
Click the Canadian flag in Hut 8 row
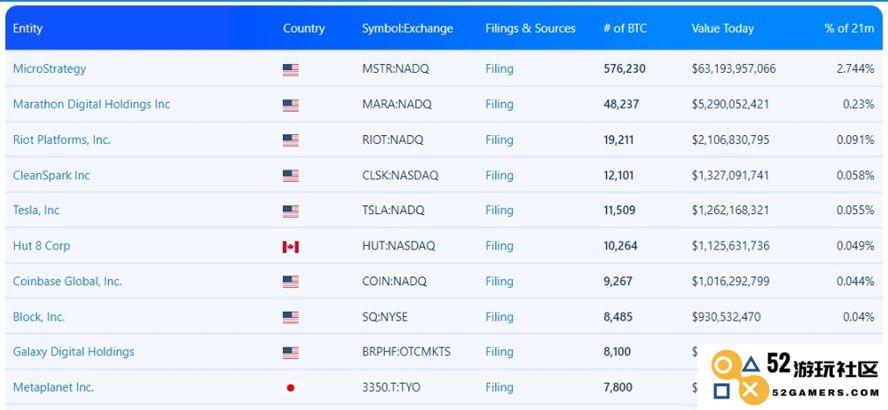(291, 246)
